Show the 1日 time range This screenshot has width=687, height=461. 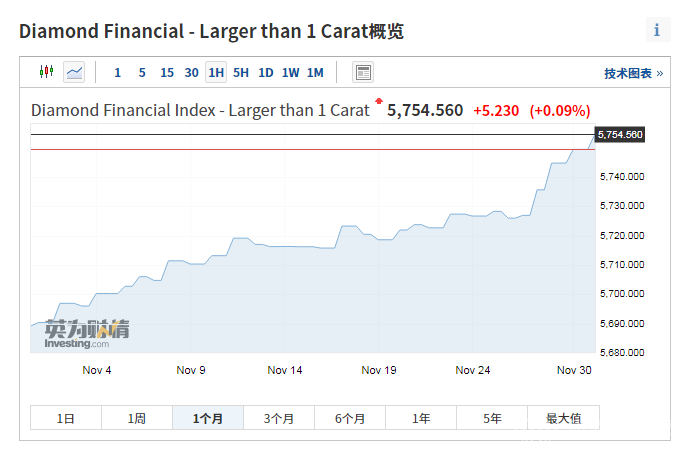[65, 418]
